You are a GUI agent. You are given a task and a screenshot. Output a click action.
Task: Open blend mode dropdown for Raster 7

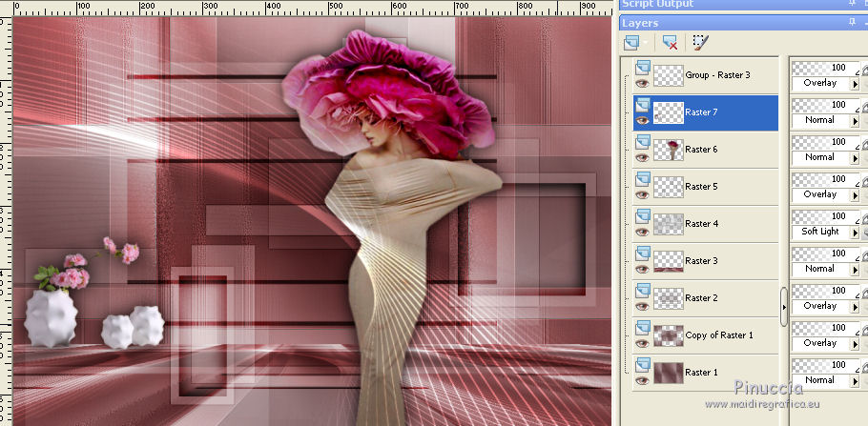(855, 120)
